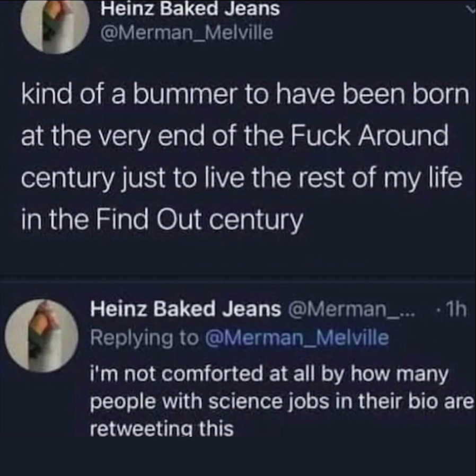The width and height of the screenshot is (476, 476).
Task: Click the "Replying to" label text
Action: [x=146, y=338]
